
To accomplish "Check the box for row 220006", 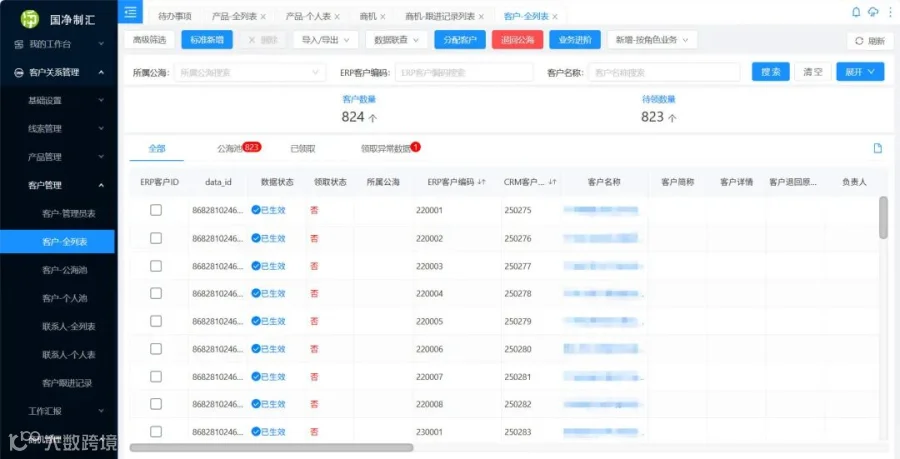I will tap(156, 349).
